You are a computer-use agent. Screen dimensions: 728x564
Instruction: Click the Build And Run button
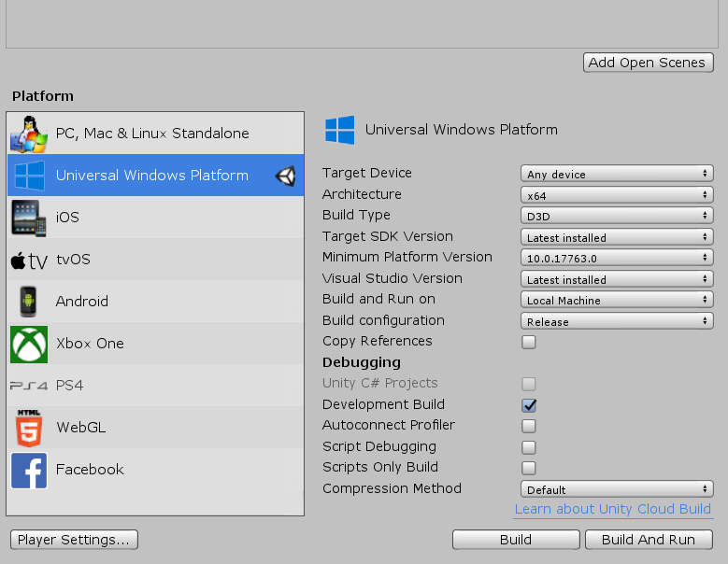coord(649,540)
